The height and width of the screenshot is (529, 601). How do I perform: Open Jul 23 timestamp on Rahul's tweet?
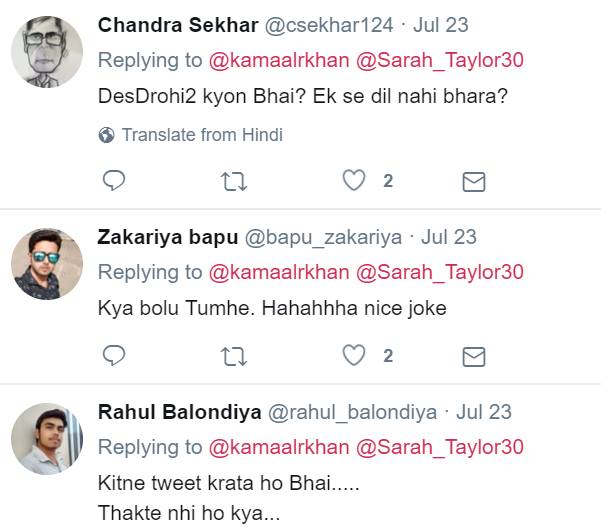(x=484, y=412)
